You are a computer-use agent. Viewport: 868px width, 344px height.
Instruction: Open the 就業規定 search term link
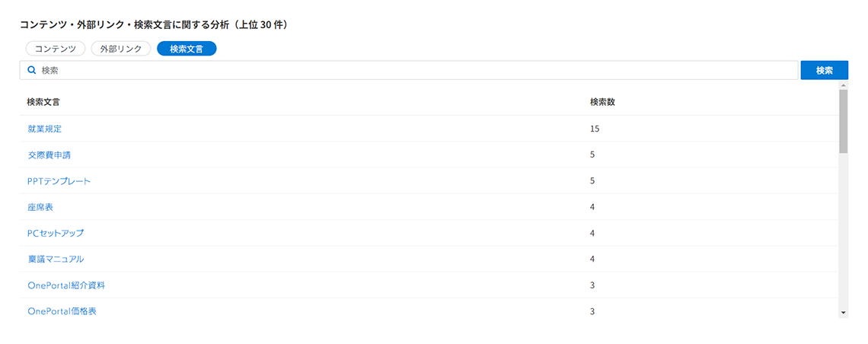[44, 129]
